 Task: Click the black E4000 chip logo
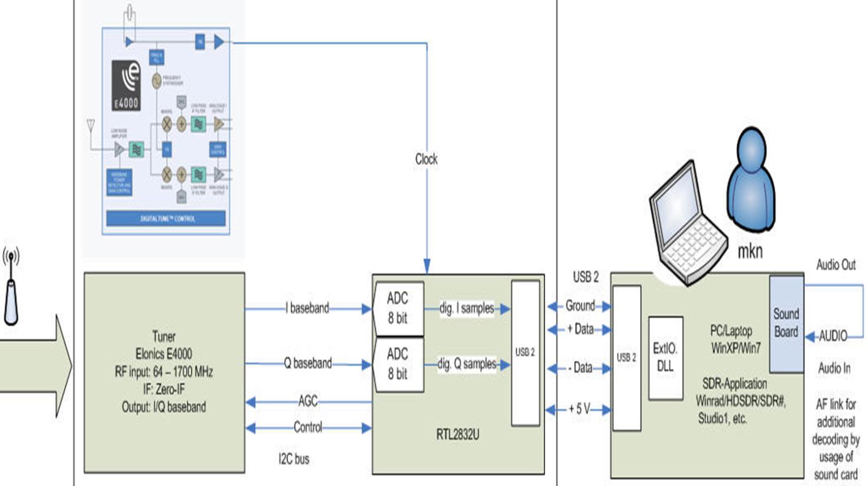[126, 85]
